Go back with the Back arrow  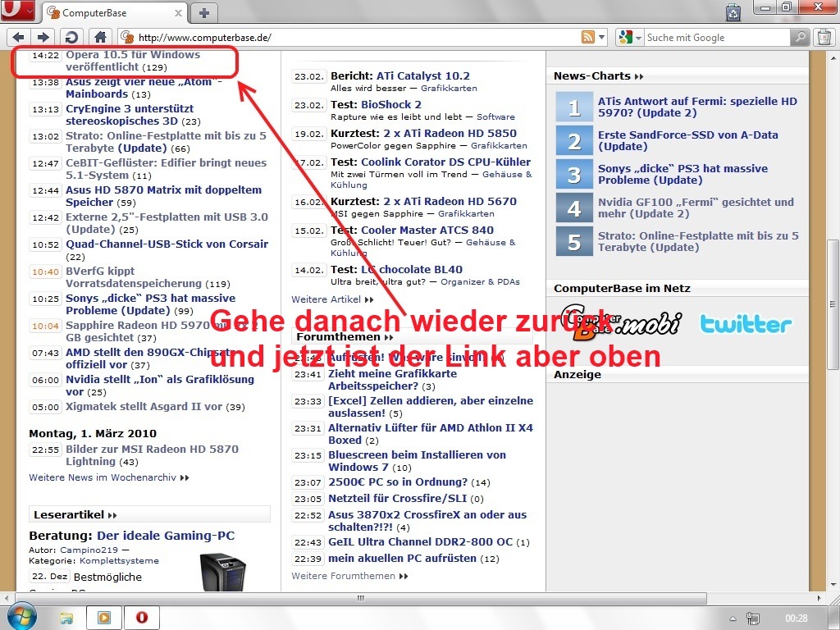click(18, 37)
